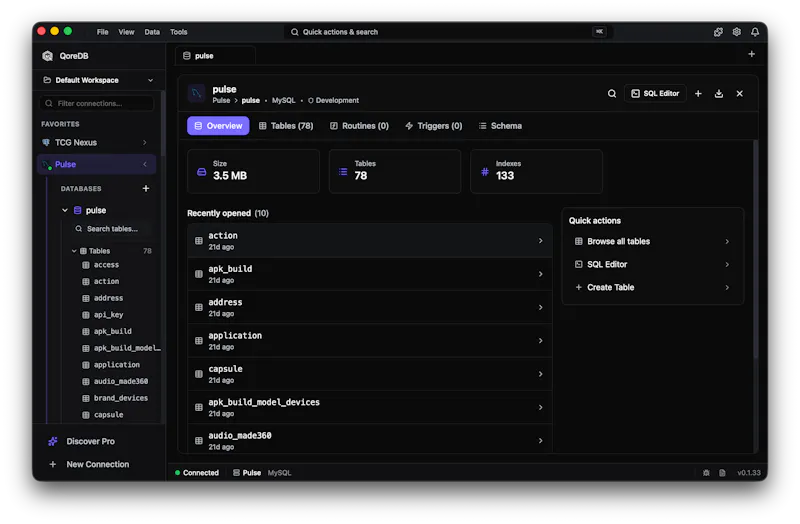Collapse the Pulse connection chevron
Image resolution: width=800 pixels, height=524 pixels.
click(x=145, y=164)
